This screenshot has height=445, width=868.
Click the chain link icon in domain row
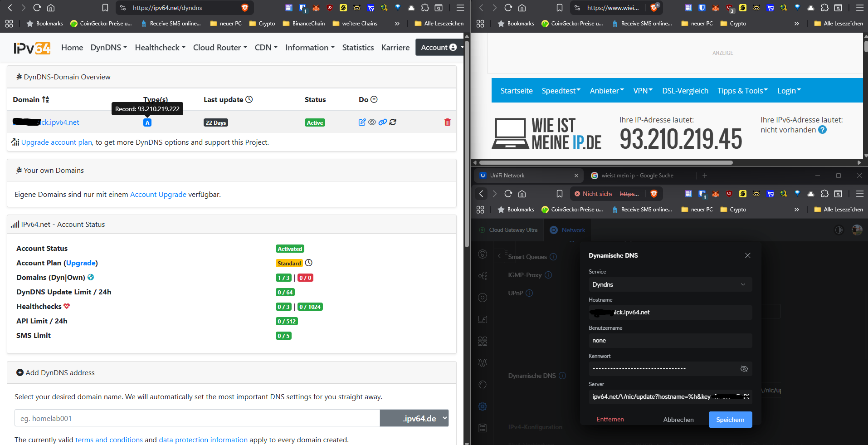pos(382,122)
